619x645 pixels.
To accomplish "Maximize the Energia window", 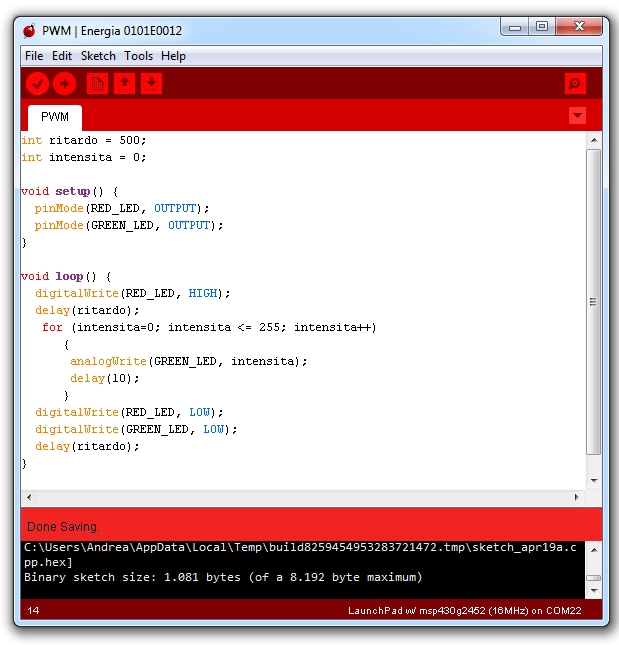I will coord(542,27).
